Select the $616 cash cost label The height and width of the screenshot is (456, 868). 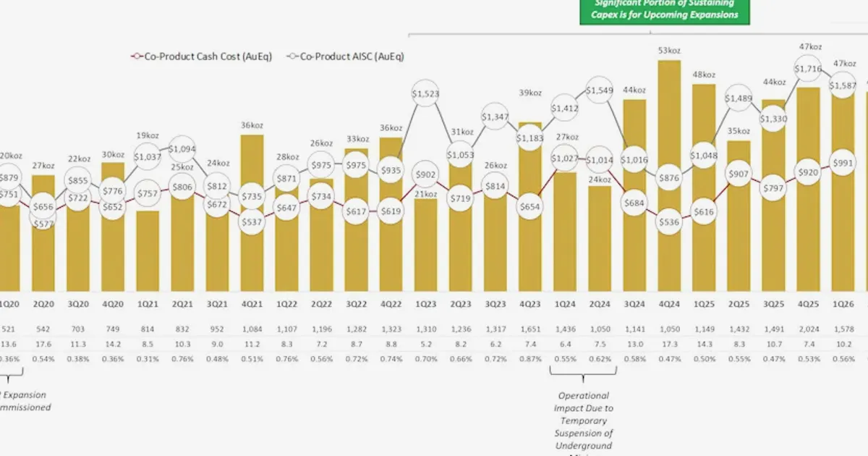(704, 212)
